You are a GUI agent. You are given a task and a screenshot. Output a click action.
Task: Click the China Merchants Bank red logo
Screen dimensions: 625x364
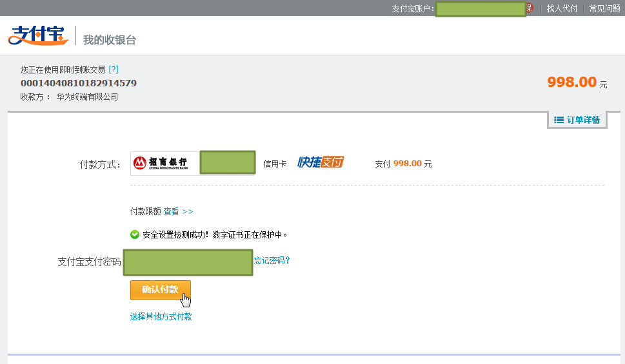(139, 162)
